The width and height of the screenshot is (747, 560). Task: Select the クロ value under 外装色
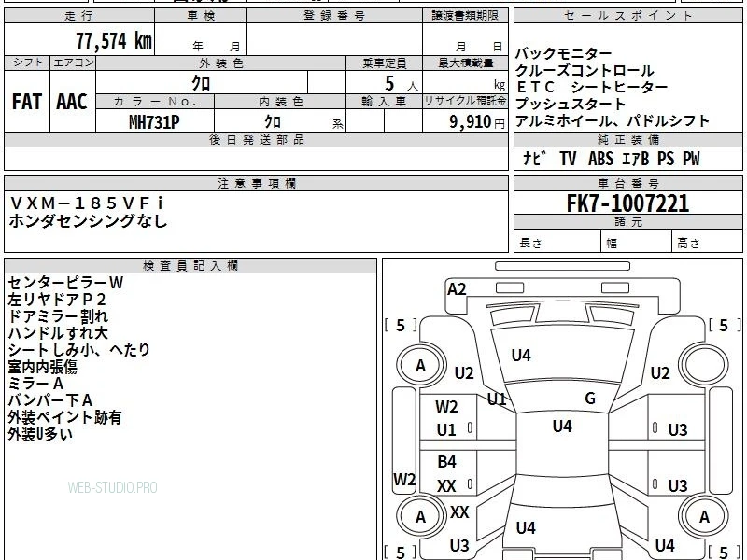pos(201,83)
